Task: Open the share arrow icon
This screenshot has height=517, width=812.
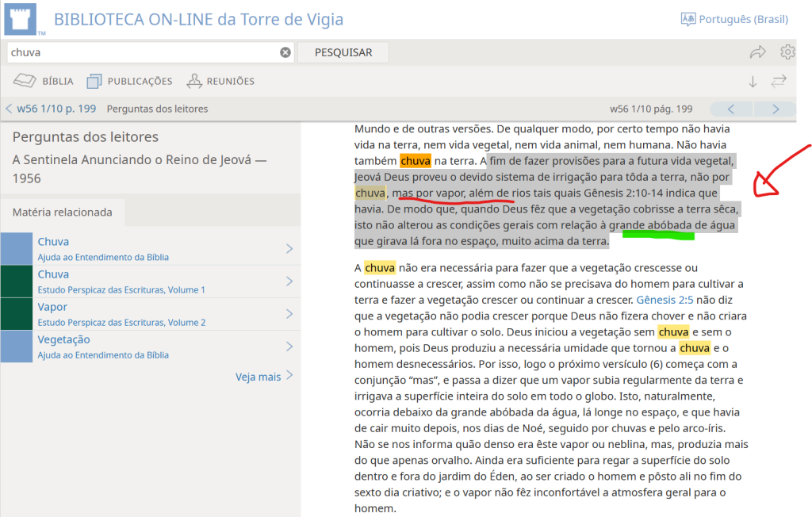Action: pyautogui.click(x=757, y=52)
